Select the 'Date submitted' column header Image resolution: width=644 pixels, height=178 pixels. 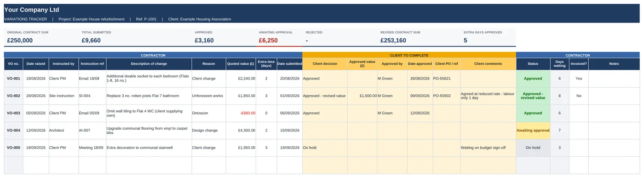[x=289, y=64]
